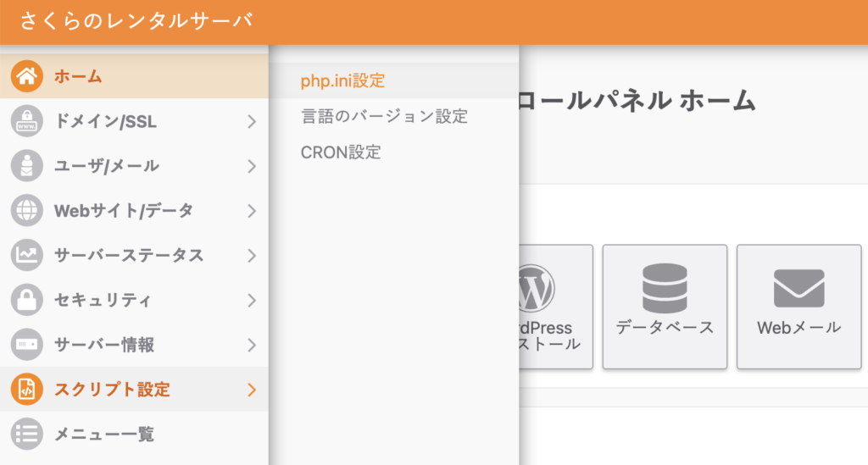The image size is (868, 465).
Task: Click the orange home icon
Action: point(26,76)
